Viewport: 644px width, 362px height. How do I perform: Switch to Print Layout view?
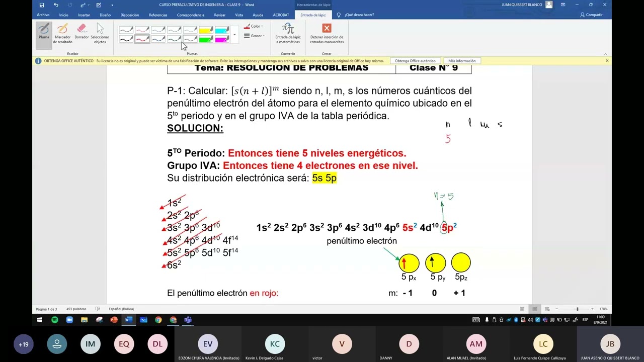(x=535, y=309)
